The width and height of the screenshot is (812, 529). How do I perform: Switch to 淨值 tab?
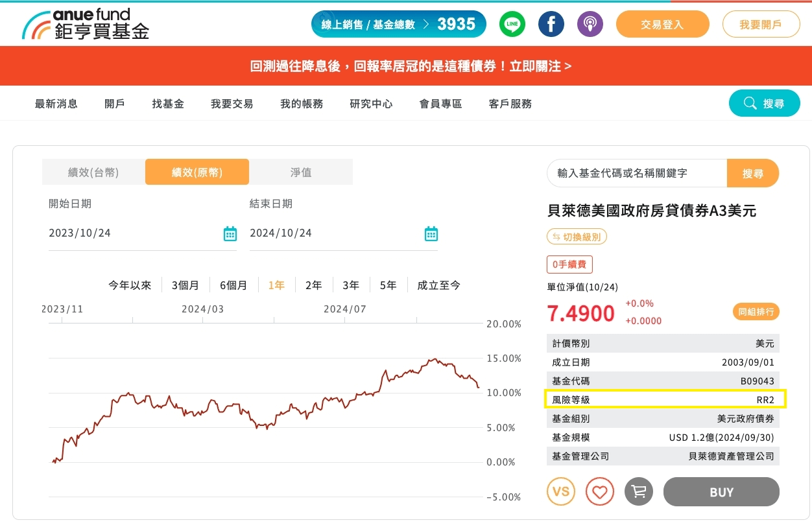click(301, 172)
